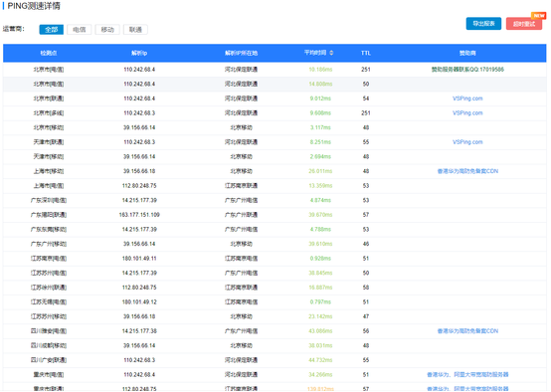
Task: Open the 香港华为高防免备案CDN link in the 四川雅安[电信] row
Action: [467, 331]
